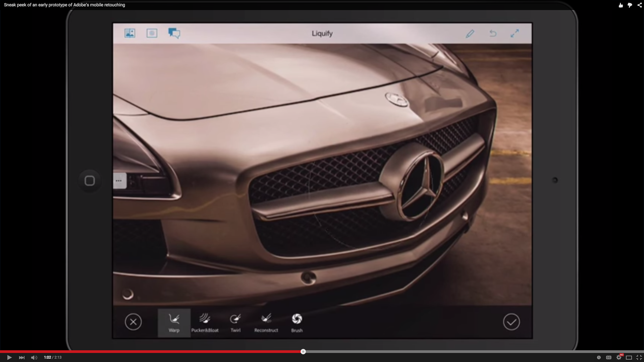Tap the tablet home button
The height and width of the screenshot is (362, 644).
[90, 181]
